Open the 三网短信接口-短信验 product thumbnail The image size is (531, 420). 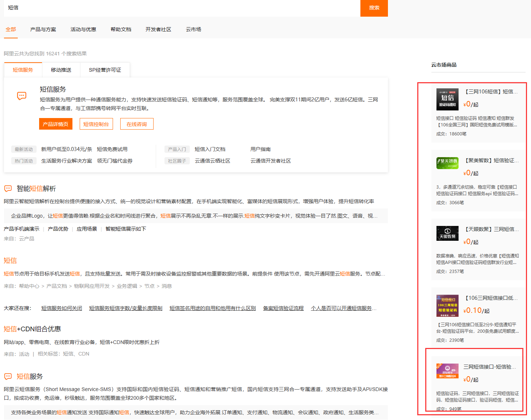click(447, 371)
